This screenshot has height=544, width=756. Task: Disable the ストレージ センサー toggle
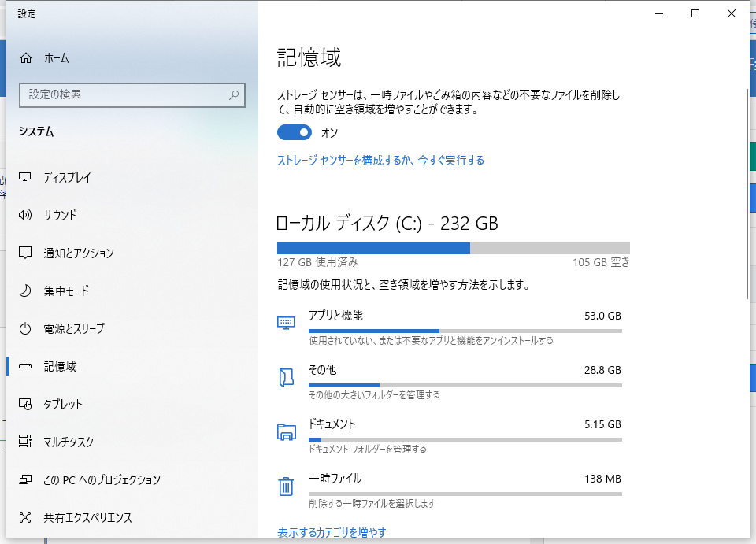click(295, 132)
